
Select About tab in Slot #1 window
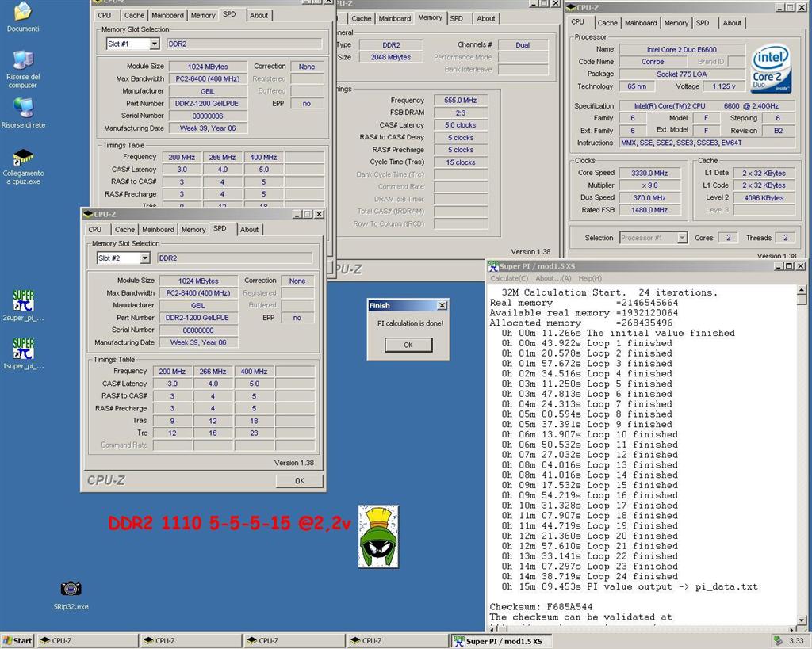259,16
